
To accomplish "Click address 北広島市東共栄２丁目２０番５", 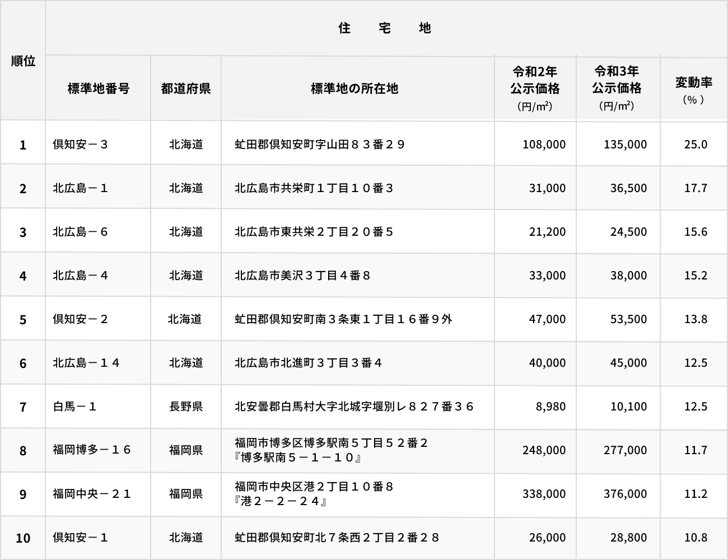I will (x=314, y=232).
